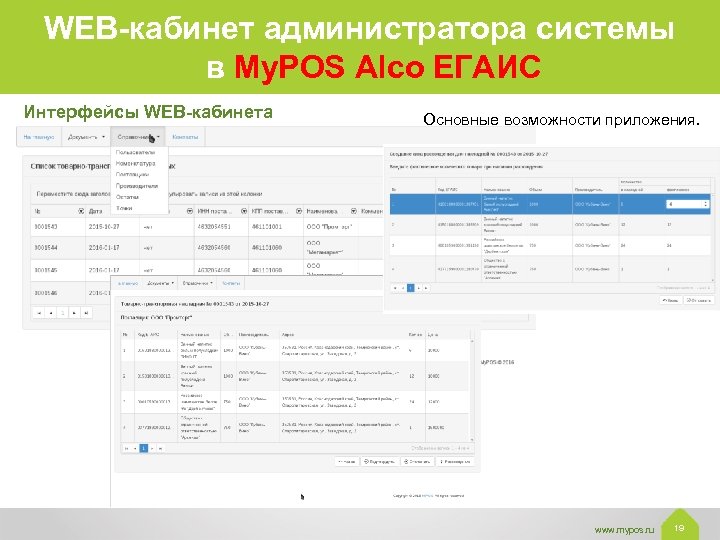Click scroll-down arrow of invoice detail table
This screenshot has height=540, width=720.
472,439
